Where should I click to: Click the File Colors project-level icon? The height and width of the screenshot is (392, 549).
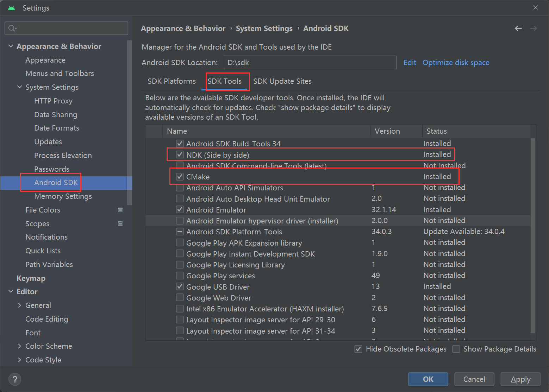point(120,210)
